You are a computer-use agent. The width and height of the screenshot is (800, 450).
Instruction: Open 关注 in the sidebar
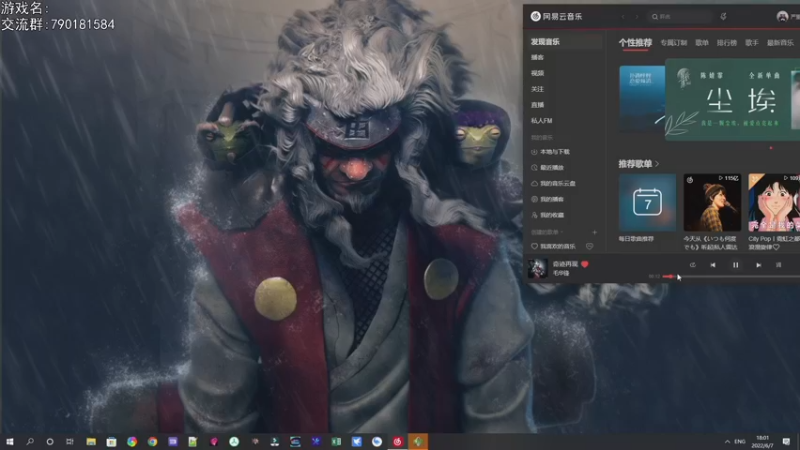coord(537,89)
